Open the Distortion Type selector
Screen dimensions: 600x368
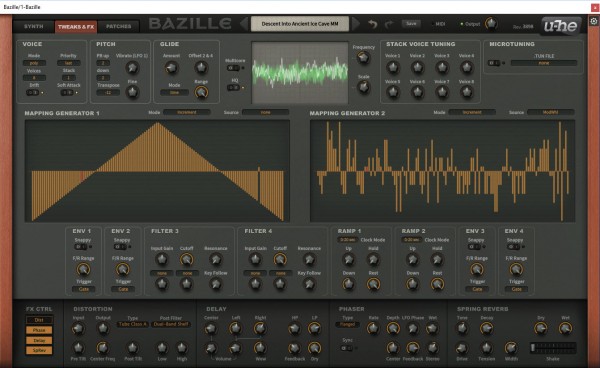click(x=132, y=324)
